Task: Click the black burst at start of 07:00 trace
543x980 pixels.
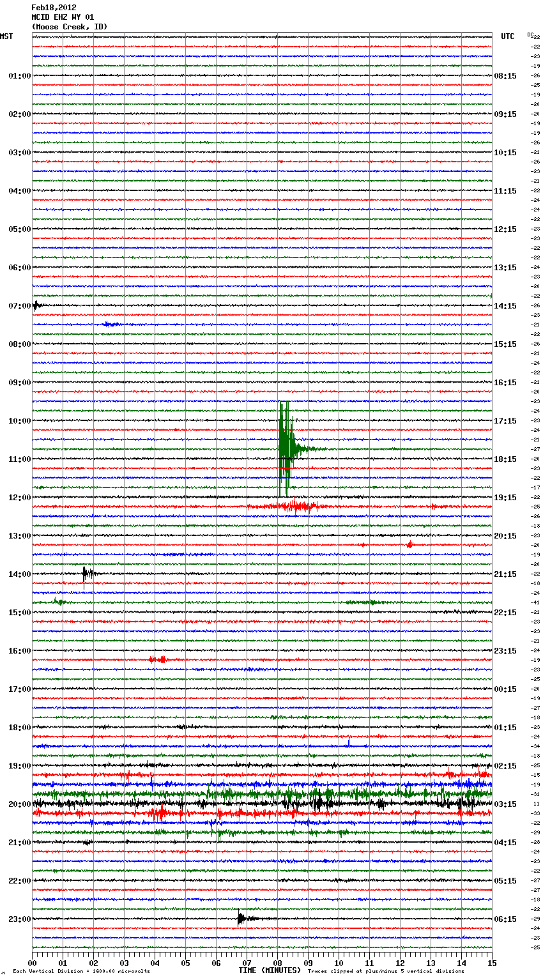Action: tap(37, 305)
